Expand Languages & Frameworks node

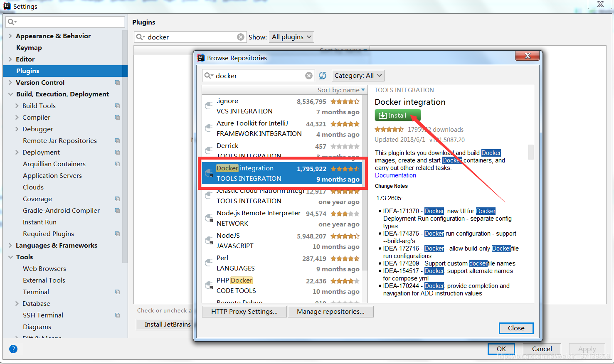(x=10, y=245)
